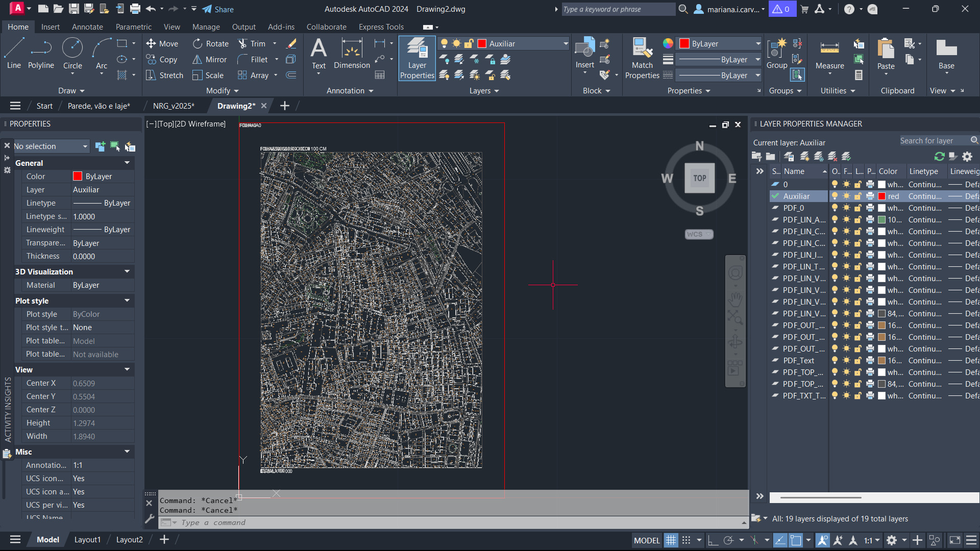Collapse the General properties section
Viewport: 980px width, 551px height.
[x=127, y=163]
